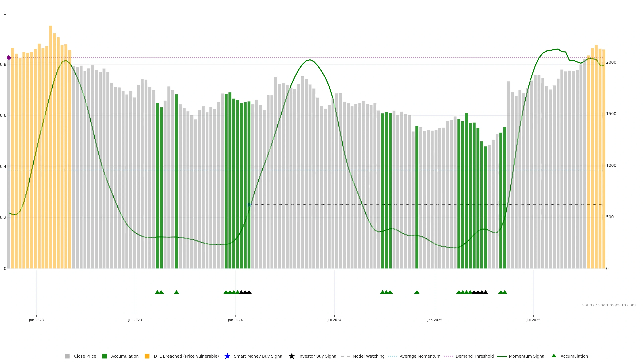Click the purple diamond Demand Threshold marker

9,58
